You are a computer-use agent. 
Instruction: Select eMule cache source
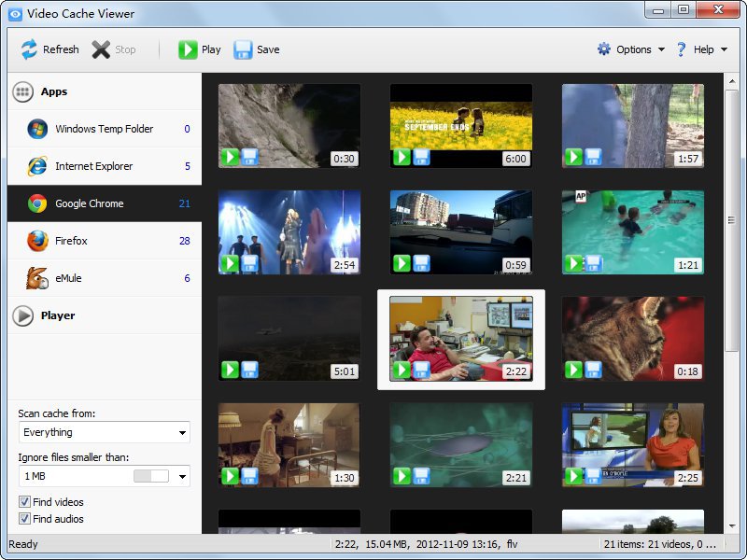click(x=105, y=278)
